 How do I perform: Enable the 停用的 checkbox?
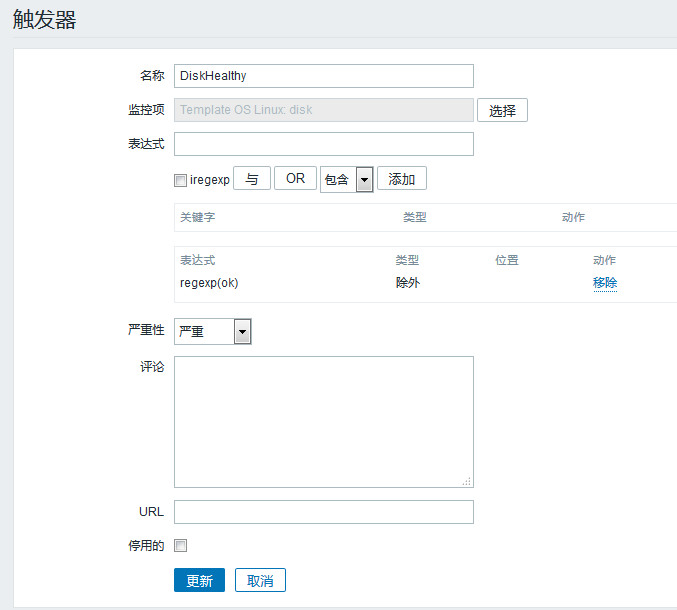tap(180, 546)
